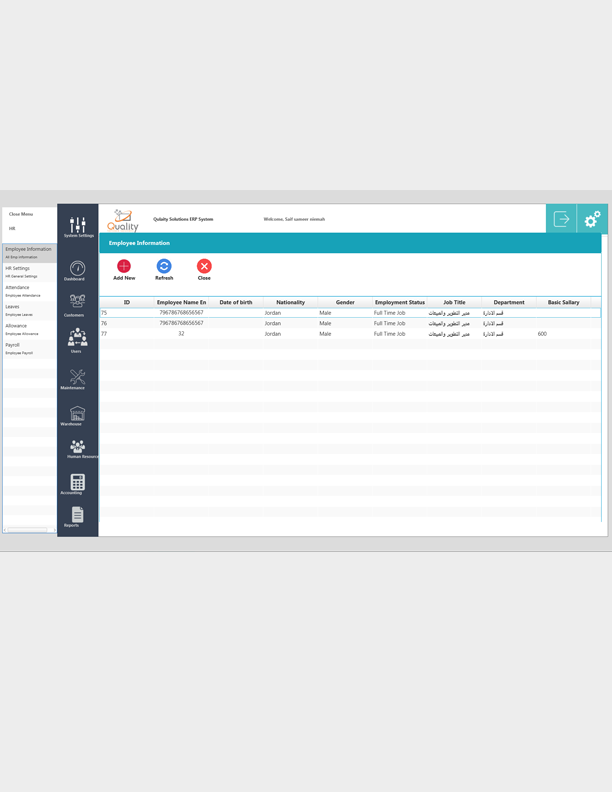The width and height of the screenshot is (612, 792).
Task: Select the row with ID 77
Action: (x=350, y=334)
